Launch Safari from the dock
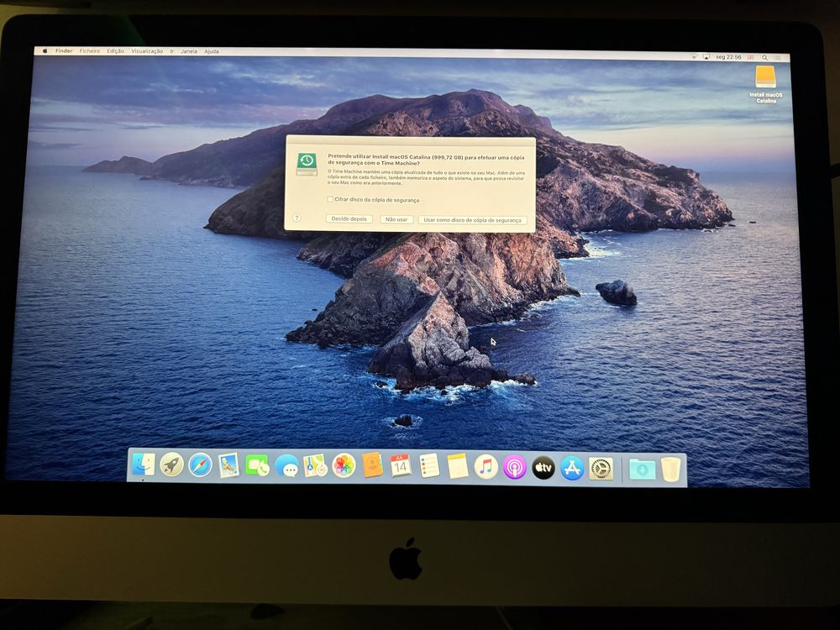 [200, 465]
